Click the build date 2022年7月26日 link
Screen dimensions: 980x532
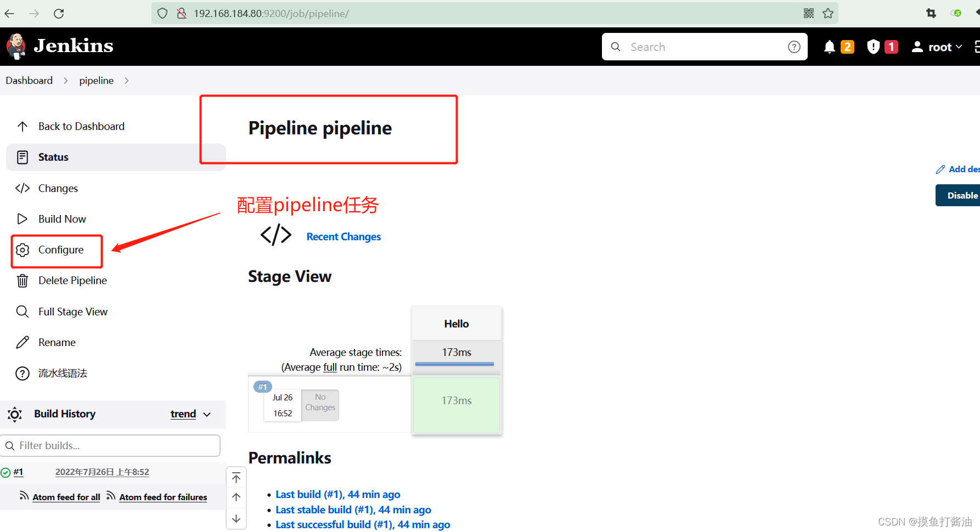[102, 472]
